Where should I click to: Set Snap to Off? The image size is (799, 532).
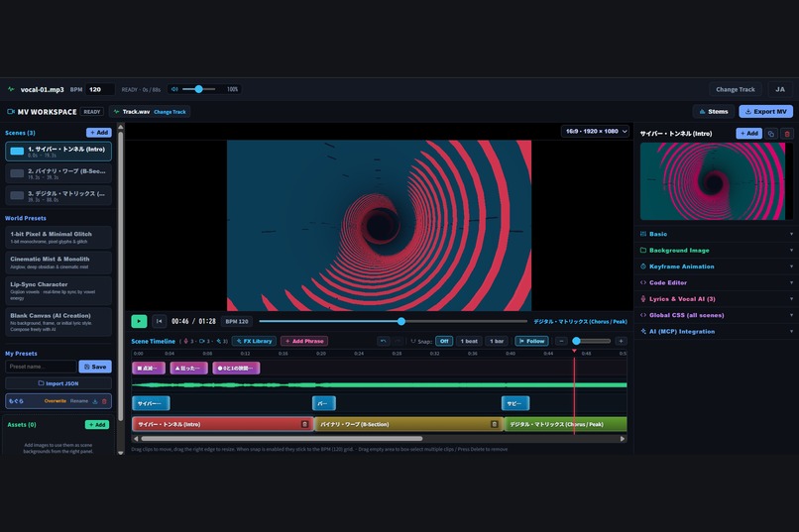pyautogui.click(x=444, y=341)
